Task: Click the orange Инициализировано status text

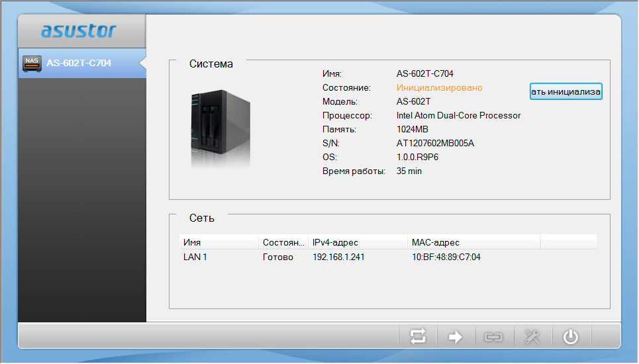Action: point(439,87)
